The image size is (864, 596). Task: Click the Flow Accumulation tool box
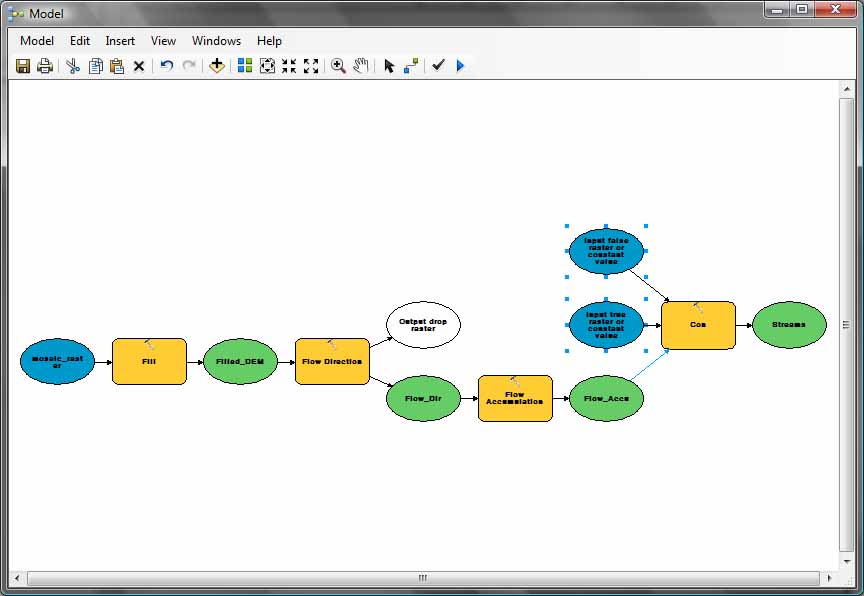click(515, 398)
